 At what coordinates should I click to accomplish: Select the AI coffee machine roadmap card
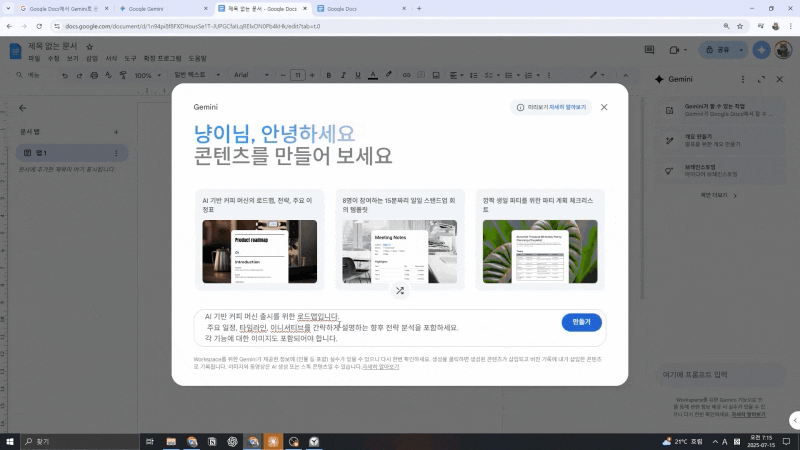pyautogui.click(x=259, y=239)
